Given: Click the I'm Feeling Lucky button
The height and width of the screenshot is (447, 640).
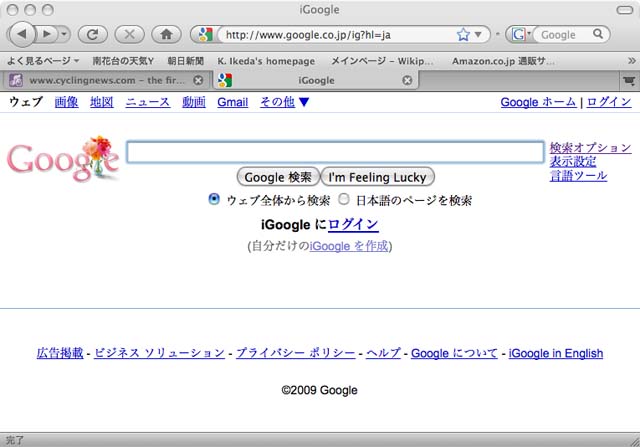Looking at the screenshot, I should [x=378, y=177].
